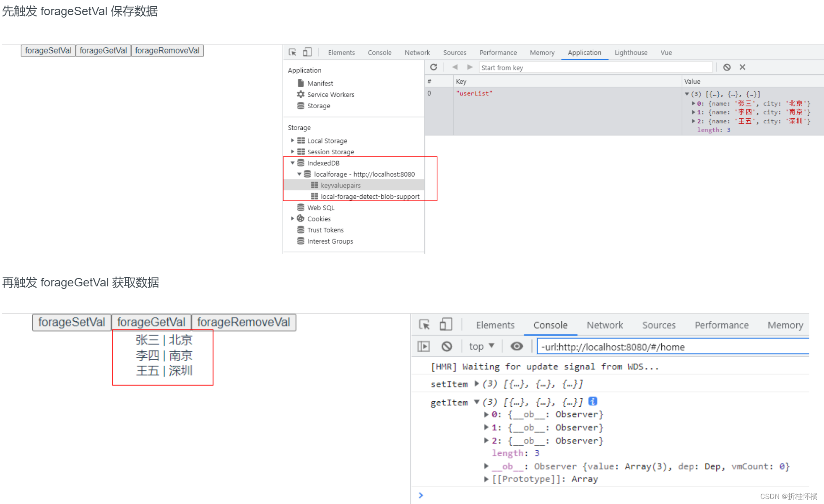Screen dimensions: 824x504
Task: Select keyvaluepairs object store
Action: pos(354,185)
